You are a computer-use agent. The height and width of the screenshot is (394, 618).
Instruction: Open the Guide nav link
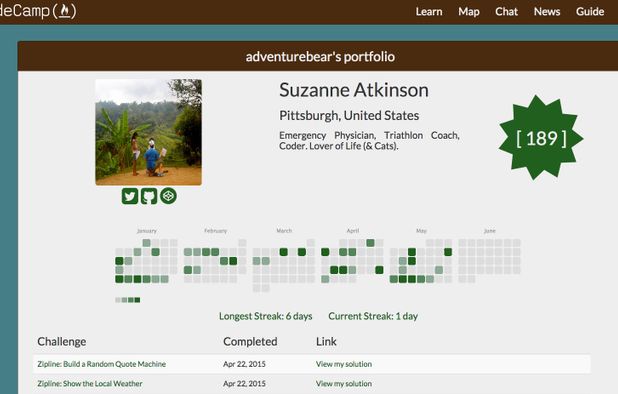point(590,12)
